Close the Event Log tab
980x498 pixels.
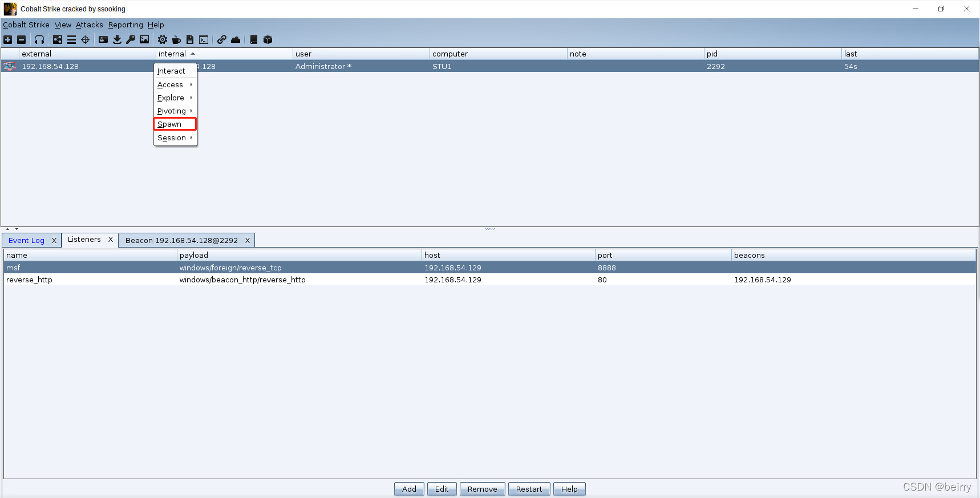coord(54,240)
